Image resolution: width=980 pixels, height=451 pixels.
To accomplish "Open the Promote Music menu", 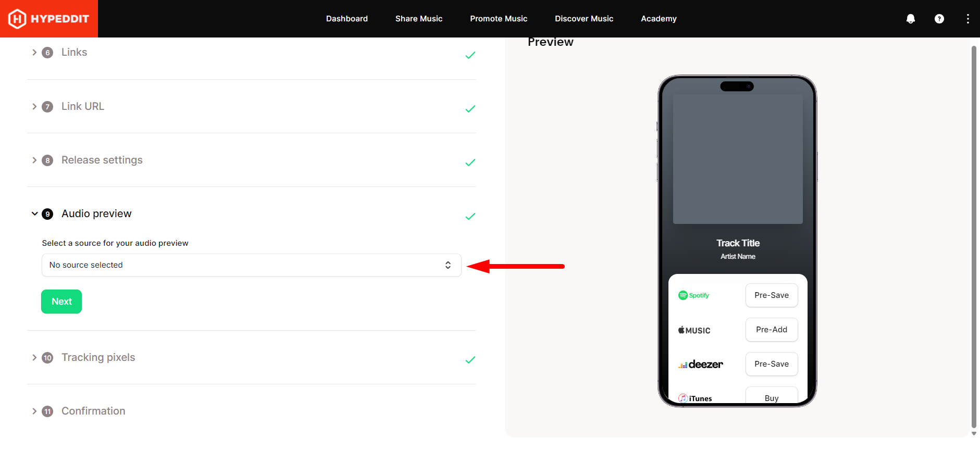I will (498, 19).
